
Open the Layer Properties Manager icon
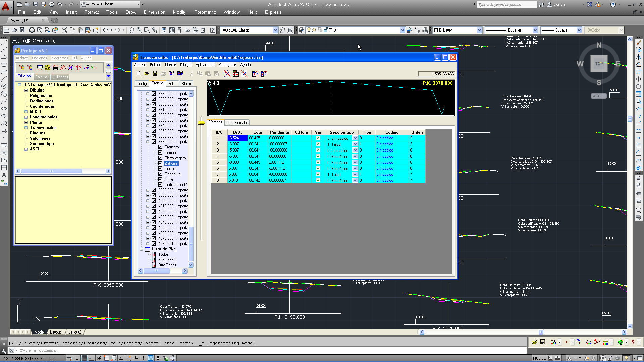pos(301,30)
